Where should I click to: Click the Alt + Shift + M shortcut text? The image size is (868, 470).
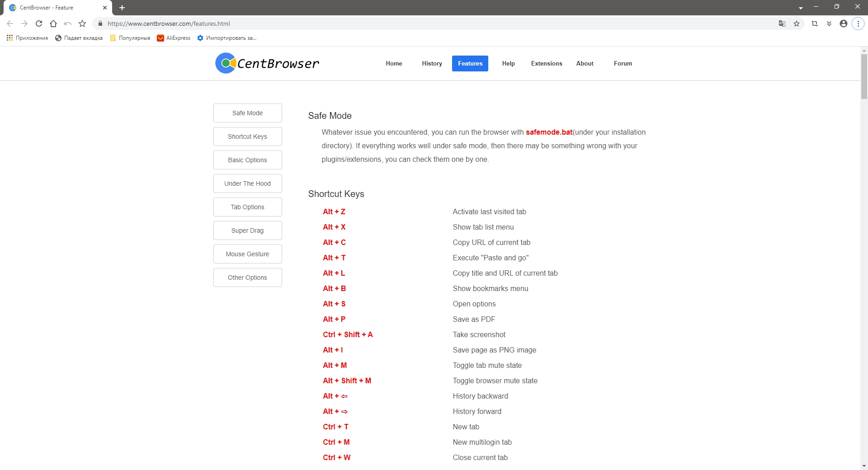(x=347, y=381)
